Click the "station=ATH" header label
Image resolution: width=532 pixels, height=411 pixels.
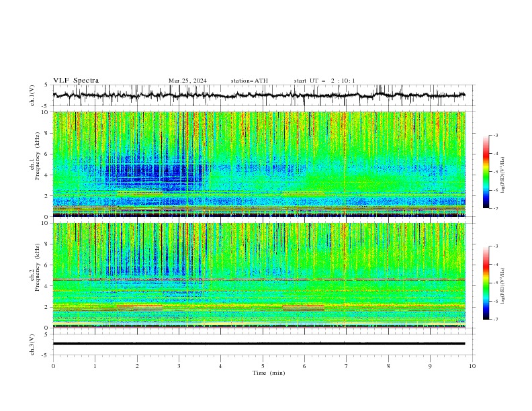[249, 81]
